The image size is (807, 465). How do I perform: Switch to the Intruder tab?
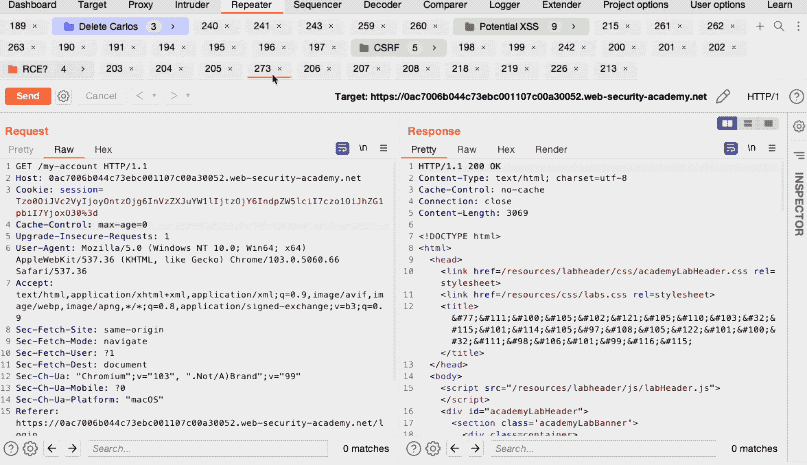(191, 5)
